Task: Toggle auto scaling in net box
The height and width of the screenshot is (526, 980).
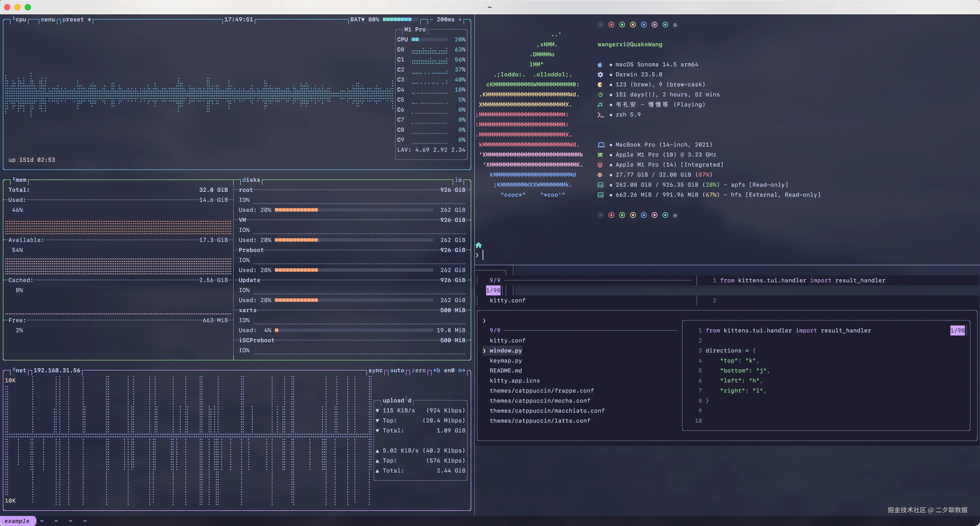Action: click(x=397, y=370)
